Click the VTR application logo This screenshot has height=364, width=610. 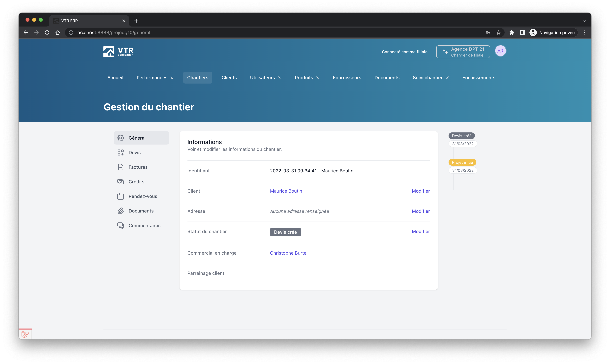point(118,52)
